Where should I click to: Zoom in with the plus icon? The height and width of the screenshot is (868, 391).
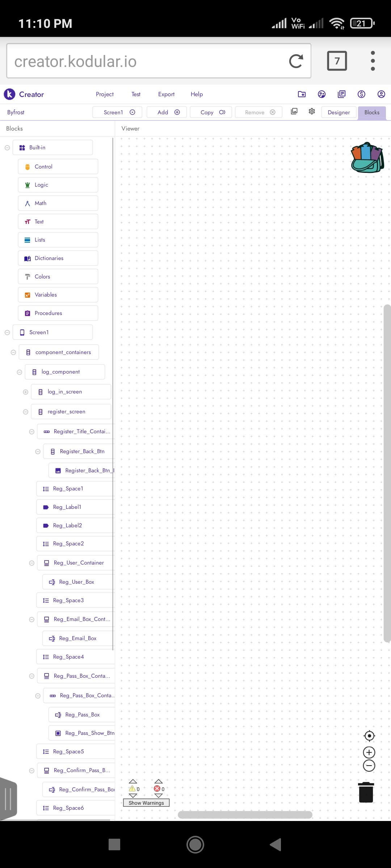(369, 753)
